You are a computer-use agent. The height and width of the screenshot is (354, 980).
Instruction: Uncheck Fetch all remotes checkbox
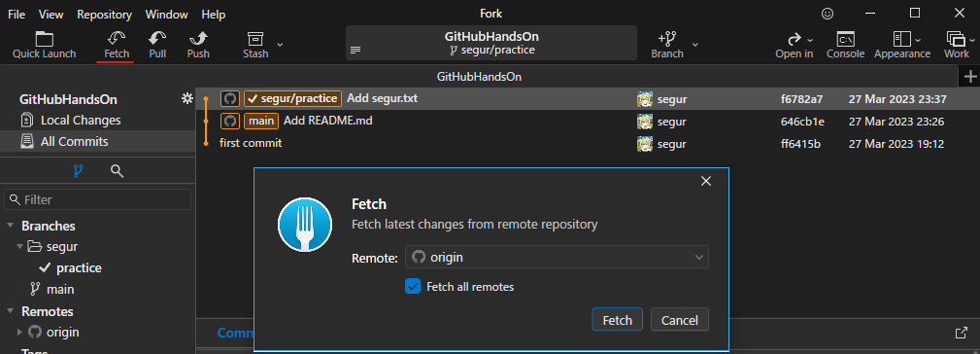tap(413, 287)
